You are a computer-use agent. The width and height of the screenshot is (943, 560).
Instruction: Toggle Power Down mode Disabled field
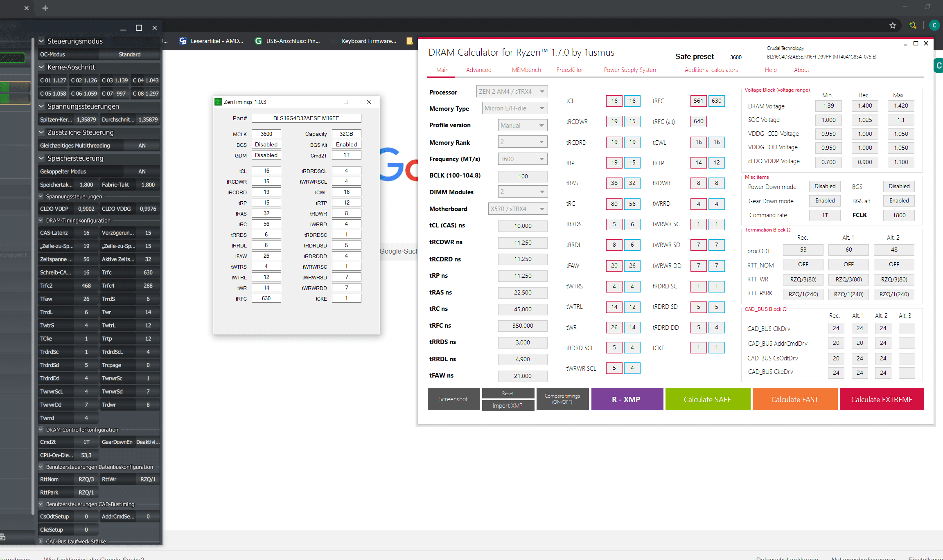(825, 187)
